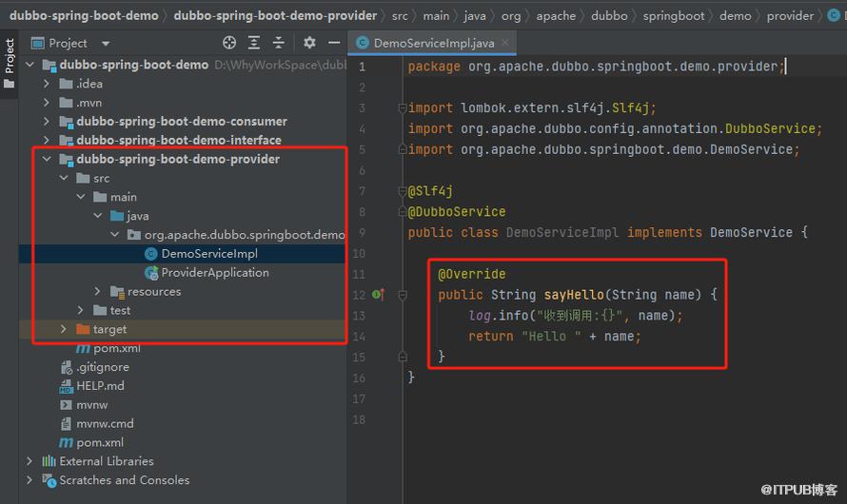Expand the test folder
The width and height of the screenshot is (847, 504).
pyautogui.click(x=81, y=310)
